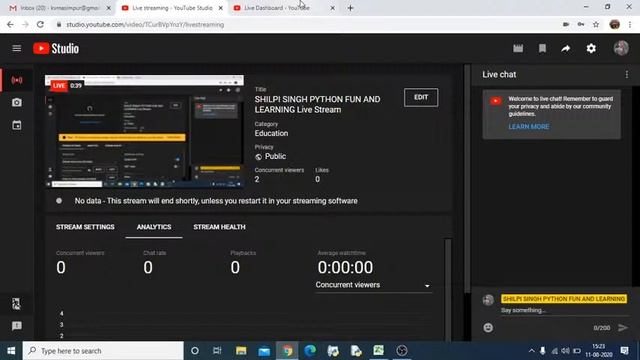This screenshot has height=360, width=640.
Task: Click the browser reload button
Action: [x=40, y=24]
